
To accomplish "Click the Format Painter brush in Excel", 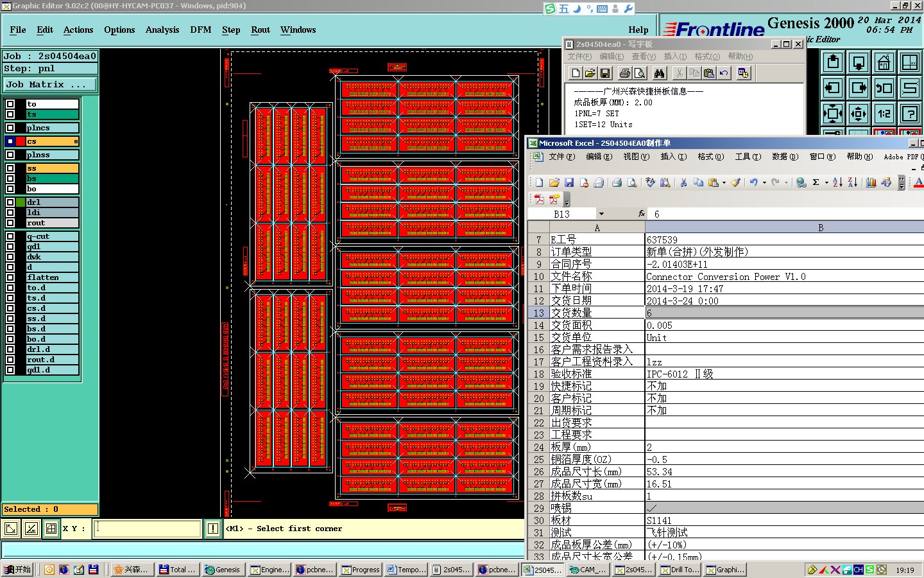I will pos(736,182).
